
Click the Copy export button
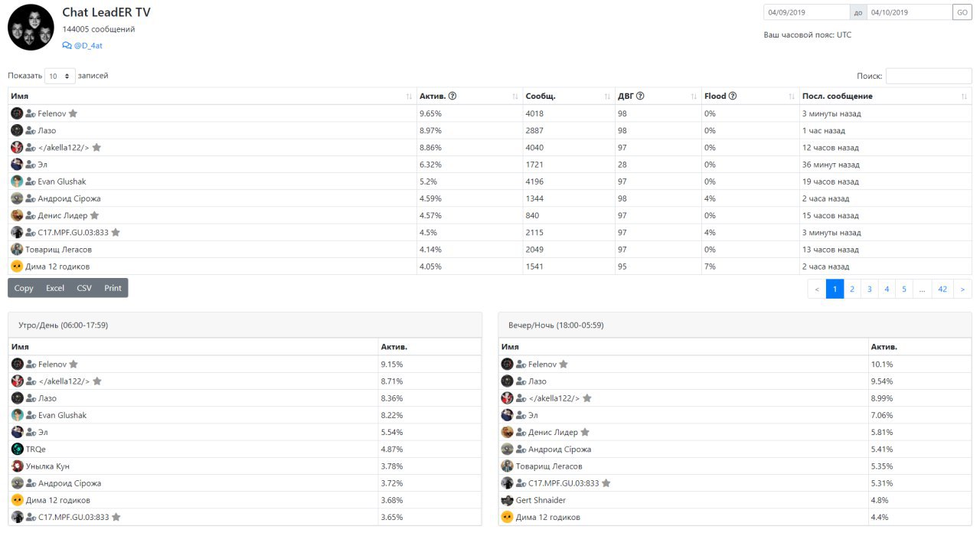(x=24, y=288)
